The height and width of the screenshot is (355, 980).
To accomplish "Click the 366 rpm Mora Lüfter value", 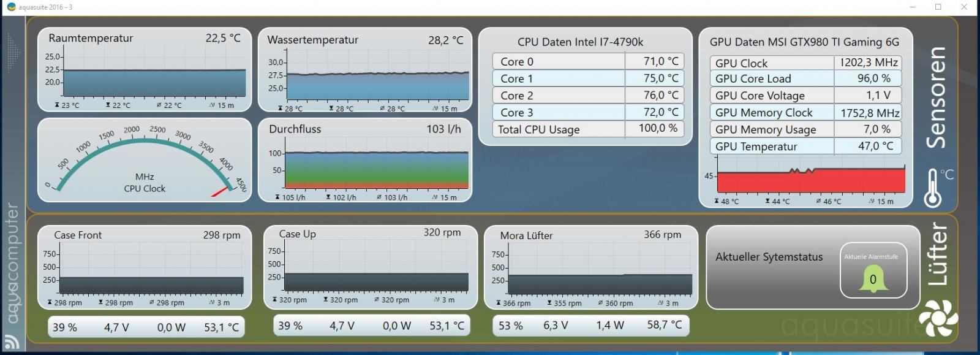I will tap(663, 234).
